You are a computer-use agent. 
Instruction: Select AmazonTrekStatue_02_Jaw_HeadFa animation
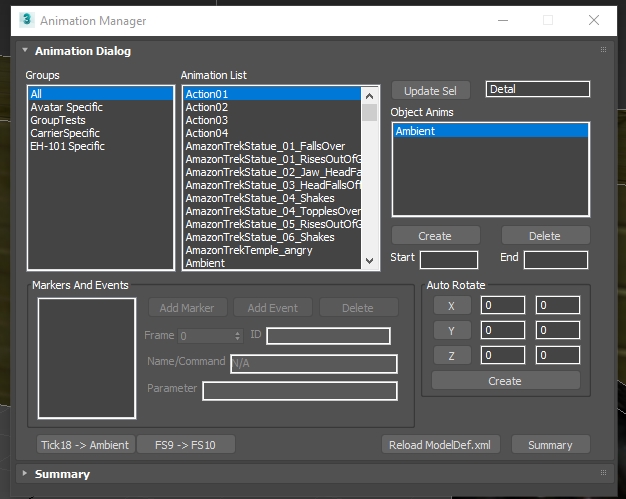pos(272,172)
